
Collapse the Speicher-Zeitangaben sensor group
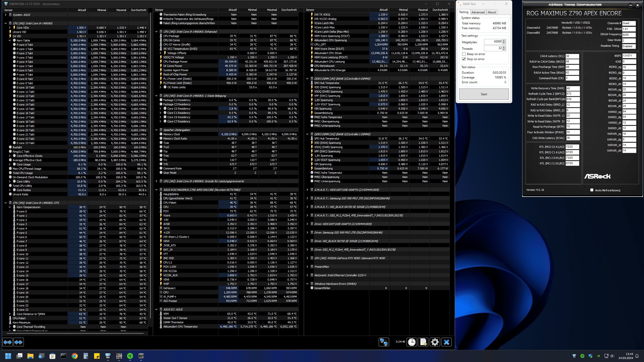pyautogui.click(x=156, y=130)
